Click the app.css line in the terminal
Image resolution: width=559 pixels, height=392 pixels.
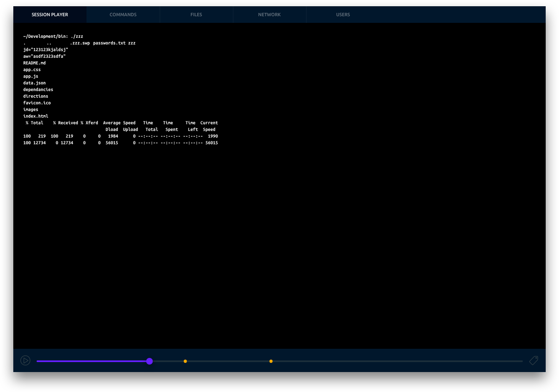point(32,70)
